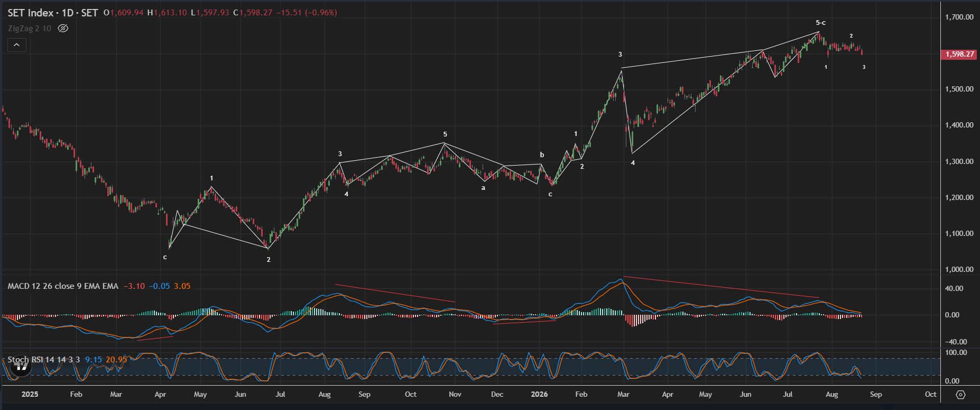The width and height of the screenshot is (980, 410).
Task: Select the wave label a on the chart
Action: [483, 187]
